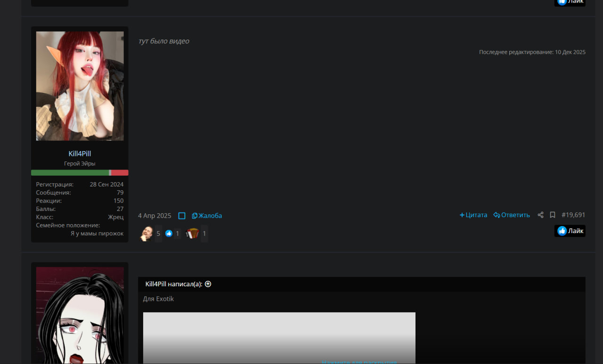Click the '4 Апр 2025' post date
The height and width of the screenshot is (364, 603).
[x=155, y=216]
